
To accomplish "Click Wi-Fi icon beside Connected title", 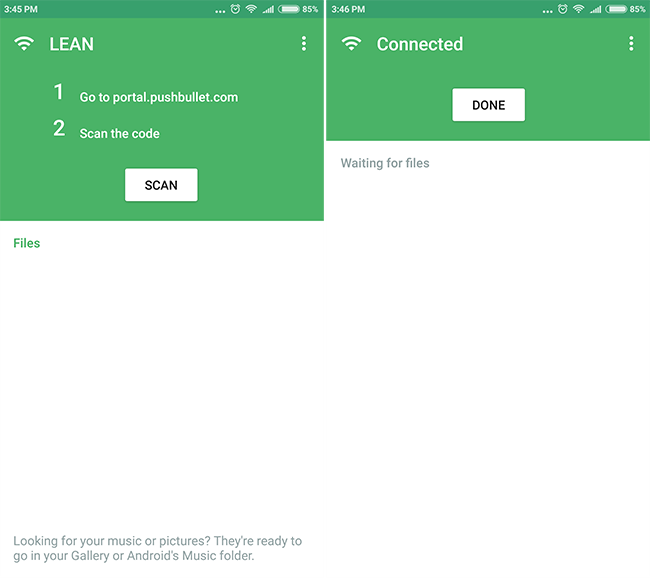I will click(x=351, y=43).
